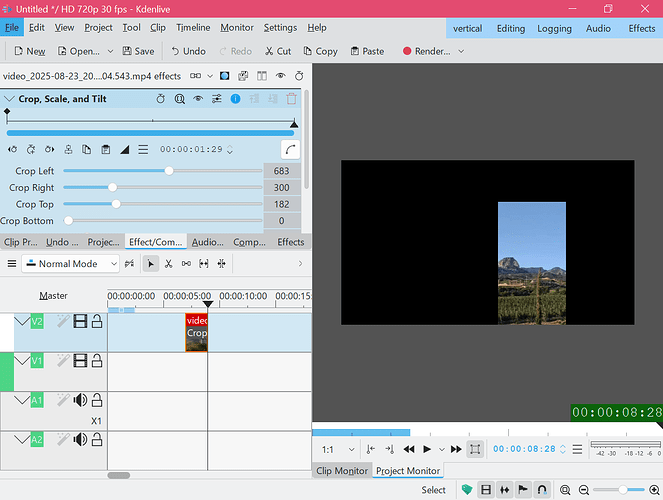Viewport: 663px width, 500px height.
Task: Open the Normal Mode dropdown
Action: click(x=70, y=264)
